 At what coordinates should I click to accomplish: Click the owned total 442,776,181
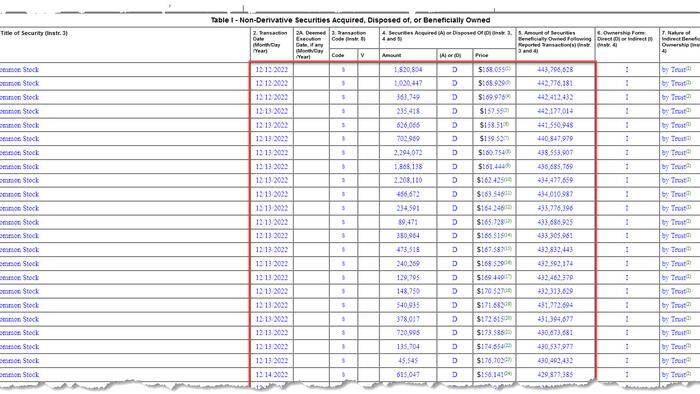coord(555,83)
